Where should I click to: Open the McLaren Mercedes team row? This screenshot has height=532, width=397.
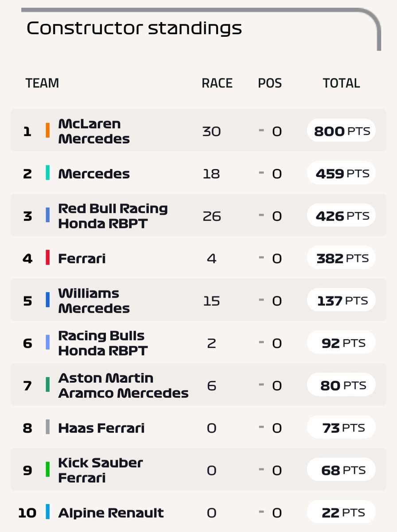tap(94, 131)
